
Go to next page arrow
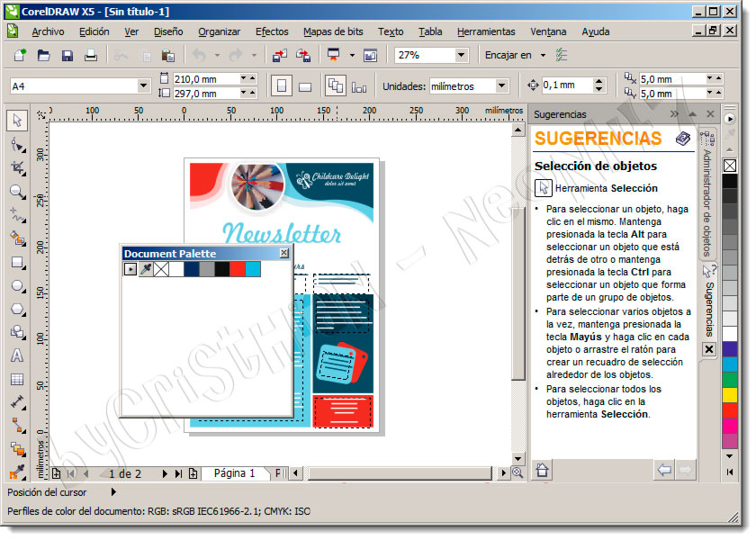[165, 474]
